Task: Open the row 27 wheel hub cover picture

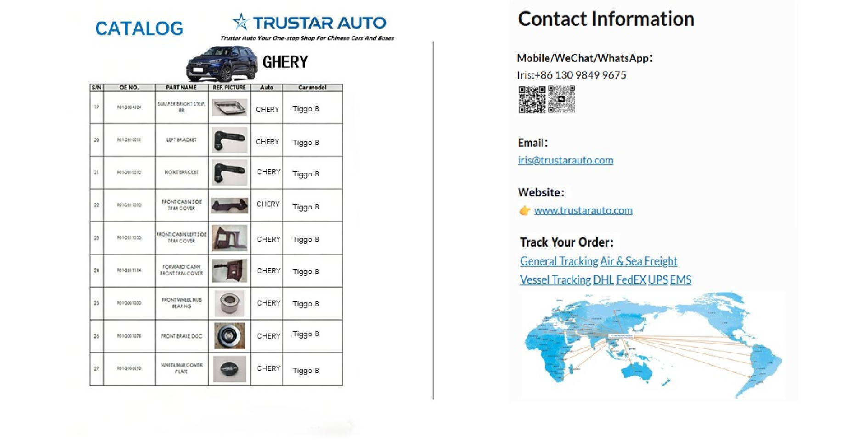Action: tap(229, 369)
